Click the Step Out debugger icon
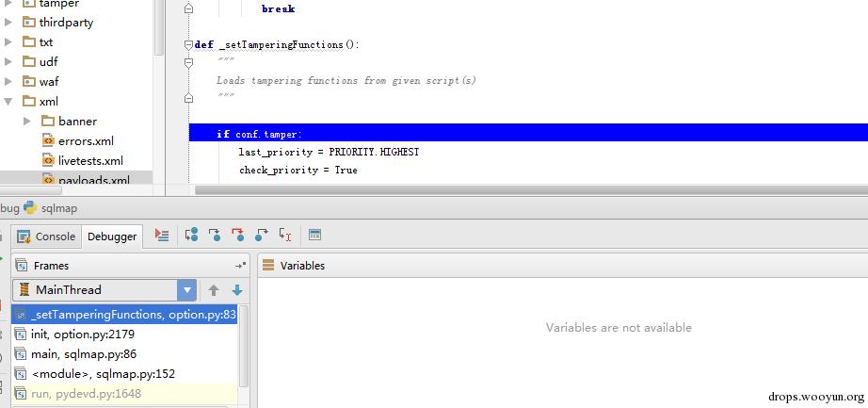868x408 pixels. tap(261, 236)
